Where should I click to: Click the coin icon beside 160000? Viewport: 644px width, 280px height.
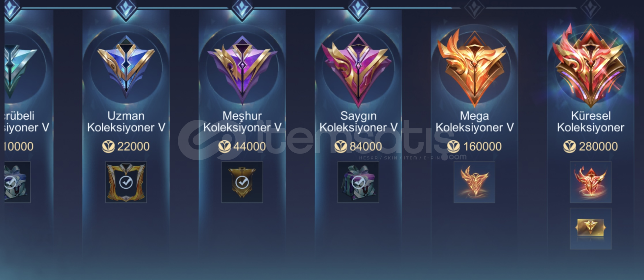453,147
